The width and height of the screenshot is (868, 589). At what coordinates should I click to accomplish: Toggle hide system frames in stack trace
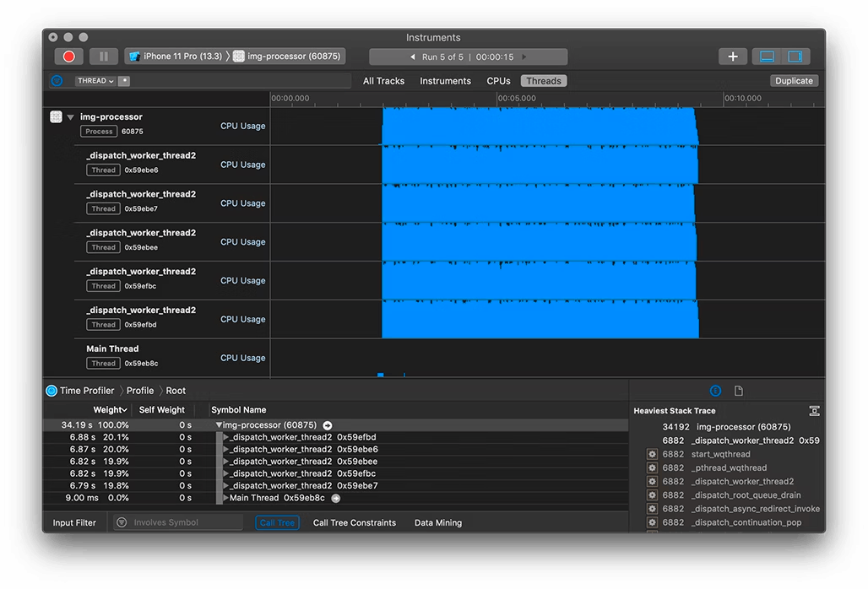[x=814, y=411]
